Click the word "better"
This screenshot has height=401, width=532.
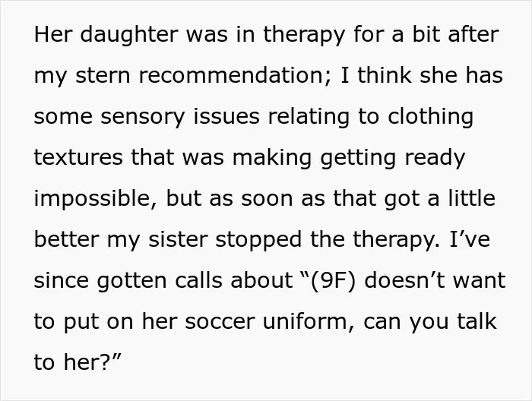tap(67, 239)
